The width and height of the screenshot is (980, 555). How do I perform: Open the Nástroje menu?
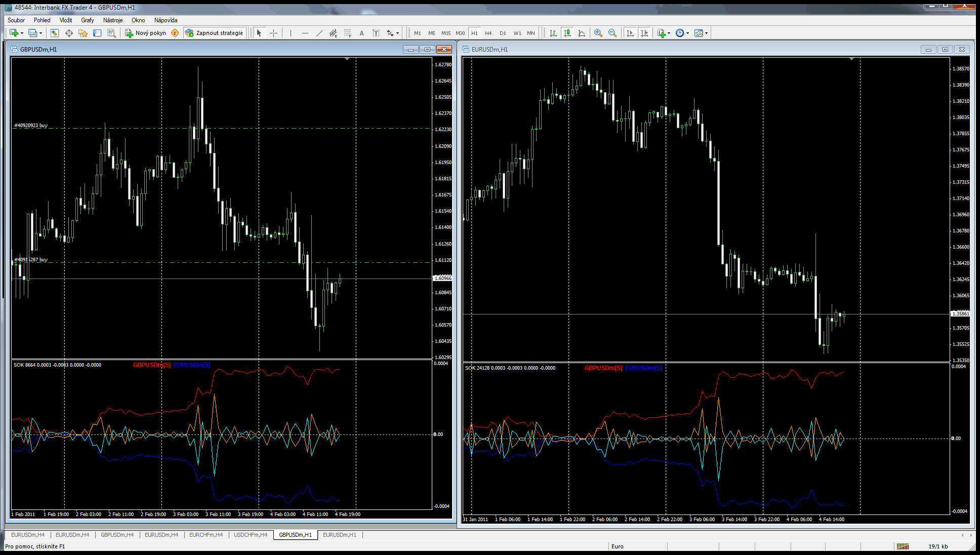pos(113,20)
